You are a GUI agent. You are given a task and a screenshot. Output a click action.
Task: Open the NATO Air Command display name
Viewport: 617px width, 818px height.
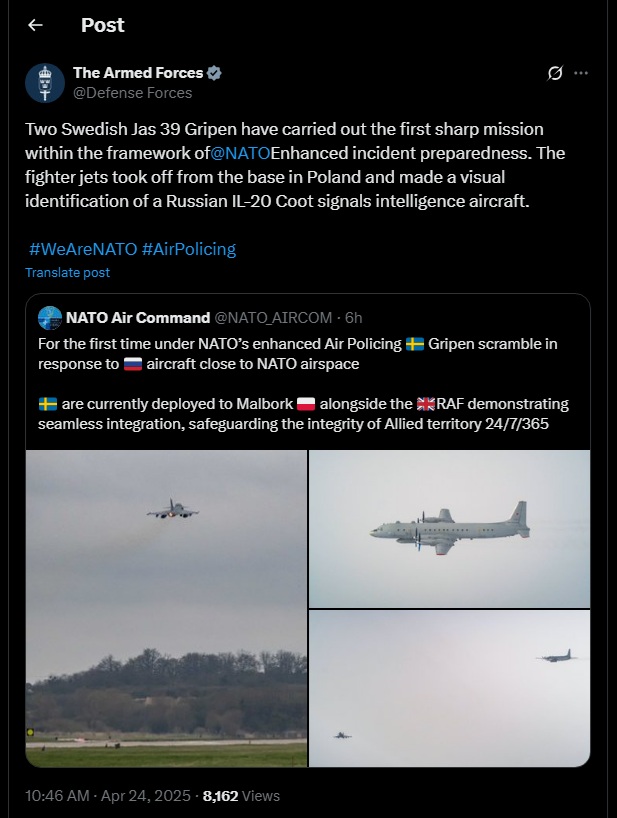pyautogui.click(x=137, y=318)
